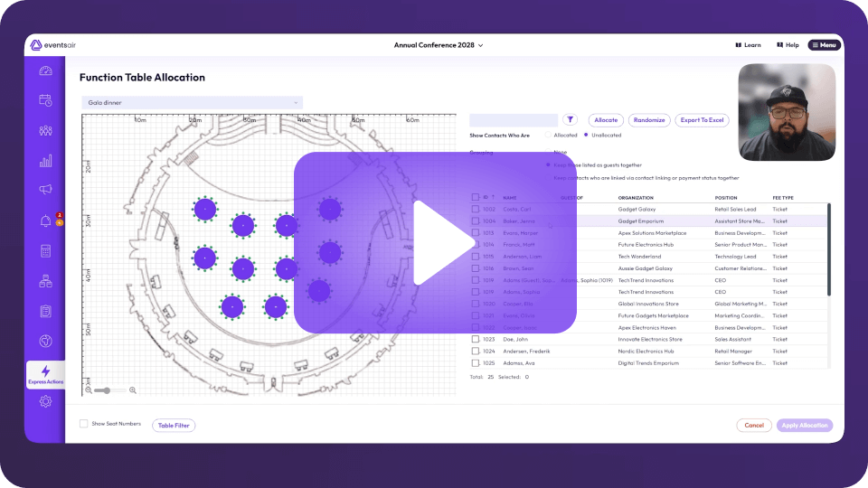Open the notifications bell sidebar icon
The width and height of the screenshot is (868, 488).
(x=45, y=221)
